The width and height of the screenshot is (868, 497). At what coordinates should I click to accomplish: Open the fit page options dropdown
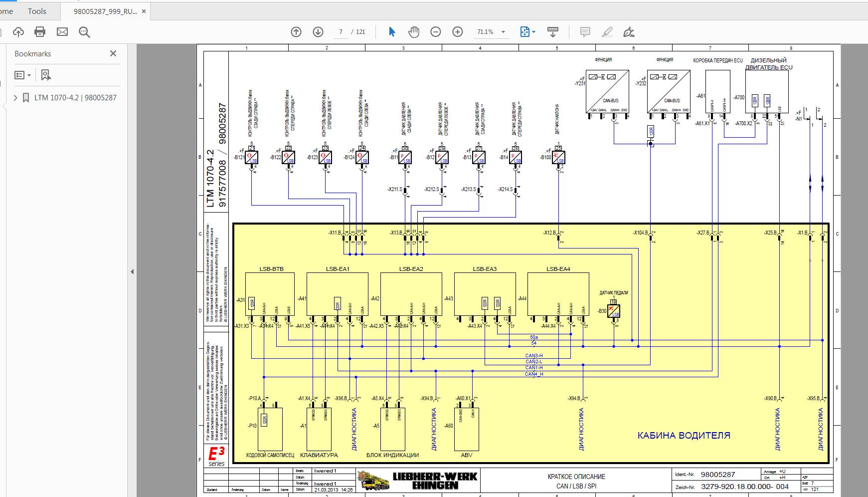coord(527,32)
